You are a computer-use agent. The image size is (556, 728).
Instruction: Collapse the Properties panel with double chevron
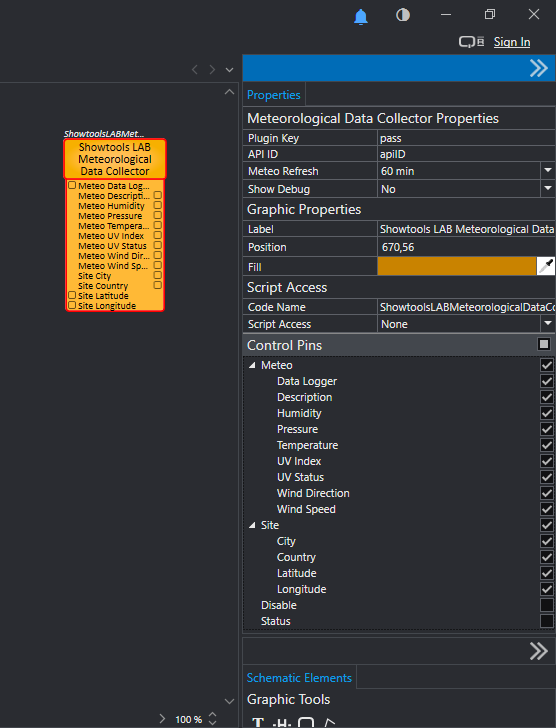[538, 68]
